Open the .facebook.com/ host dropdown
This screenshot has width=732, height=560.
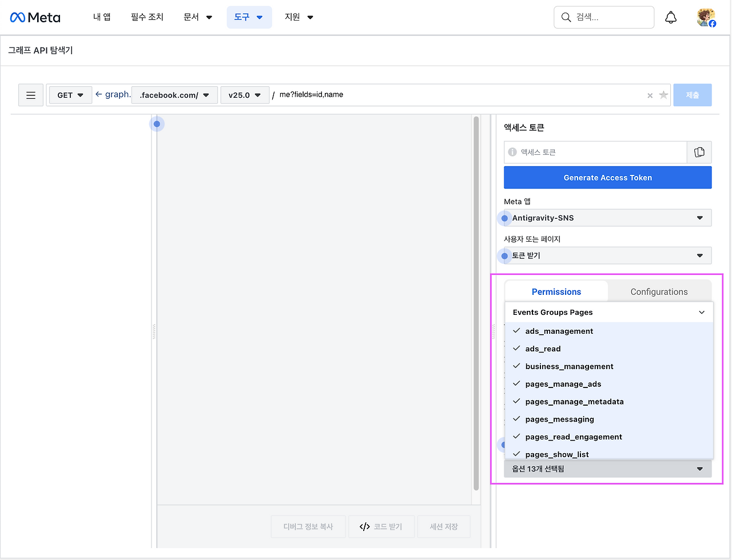click(x=174, y=95)
